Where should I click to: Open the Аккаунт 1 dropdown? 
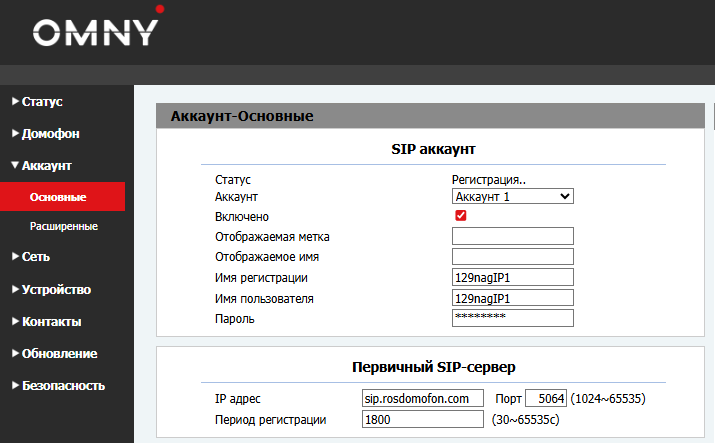pyautogui.click(x=512, y=197)
